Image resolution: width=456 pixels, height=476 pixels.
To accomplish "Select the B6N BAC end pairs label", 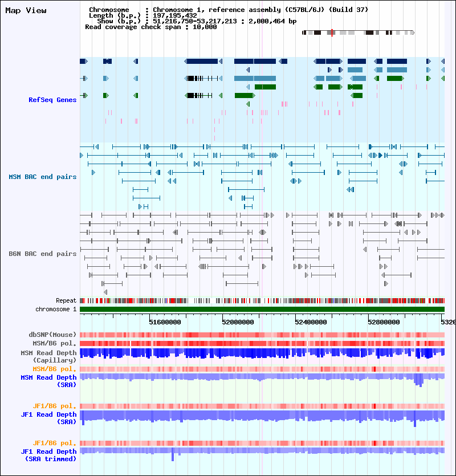I will coord(43,254).
